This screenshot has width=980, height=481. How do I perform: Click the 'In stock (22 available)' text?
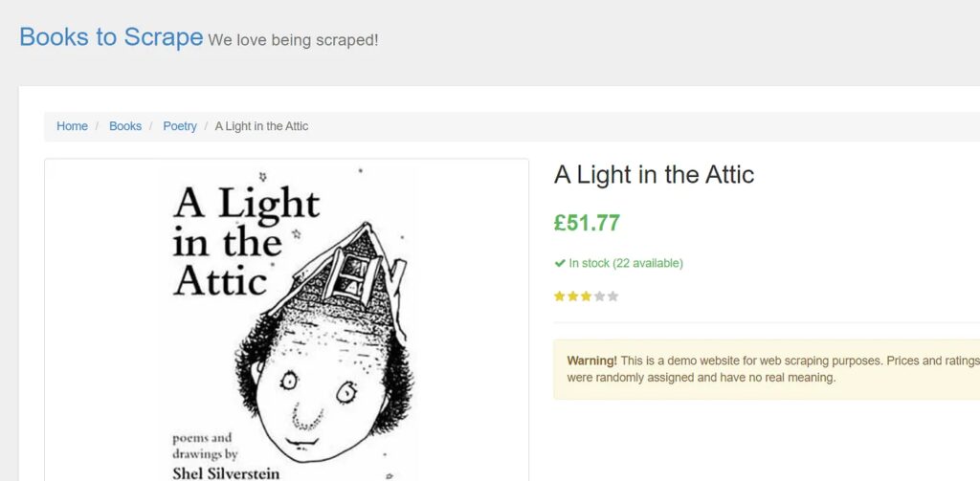coord(626,263)
